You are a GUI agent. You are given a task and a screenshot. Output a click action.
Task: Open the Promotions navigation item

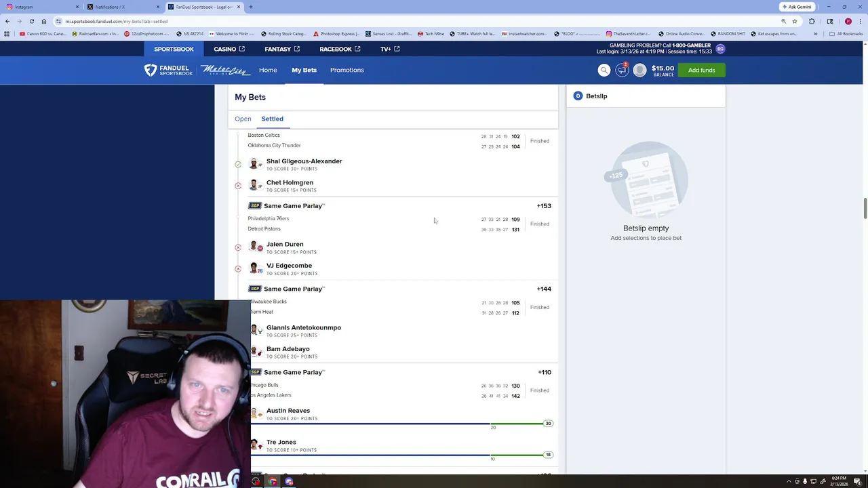(x=347, y=70)
